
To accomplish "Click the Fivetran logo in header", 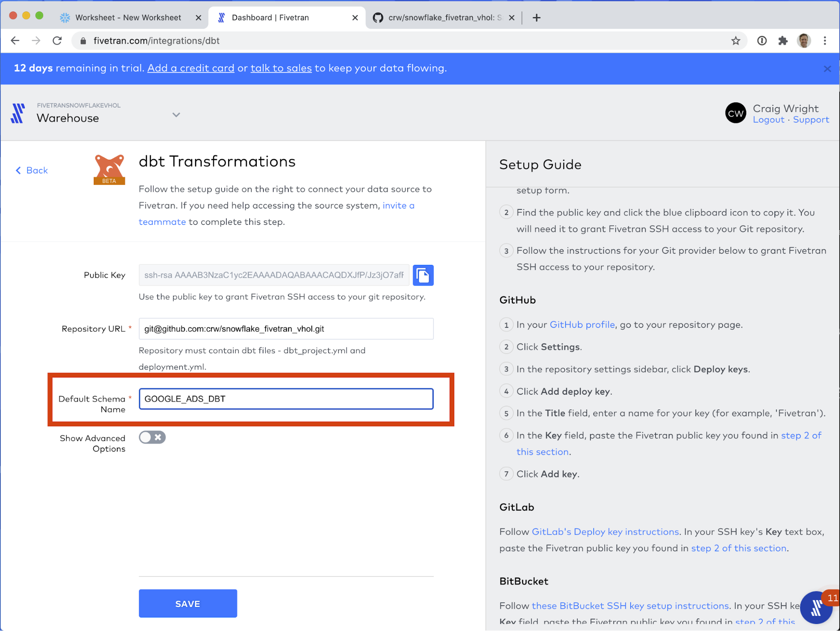I will point(18,113).
